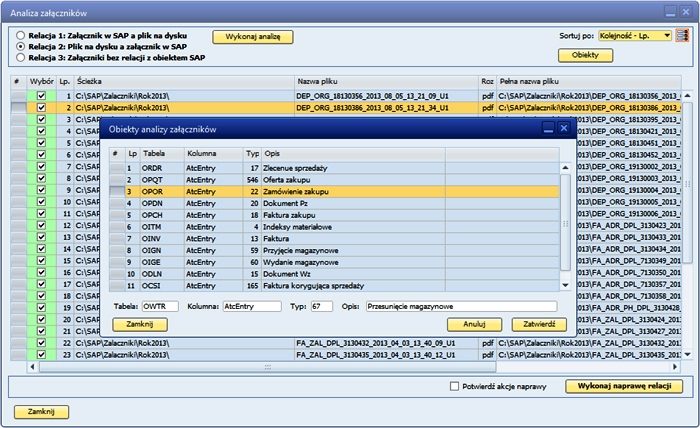
Task: Click row header selector for main table row 1
Action: pyautogui.click(x=18, y=96)
